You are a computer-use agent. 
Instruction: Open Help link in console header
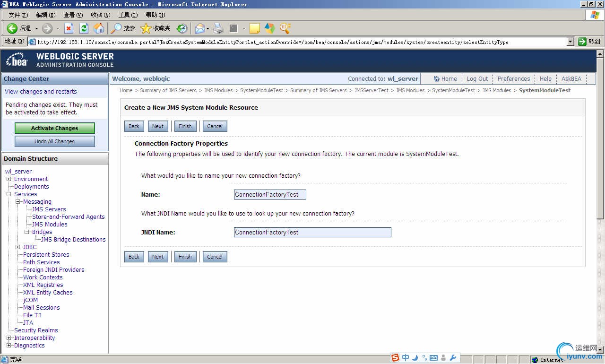[x=545, y=79]
